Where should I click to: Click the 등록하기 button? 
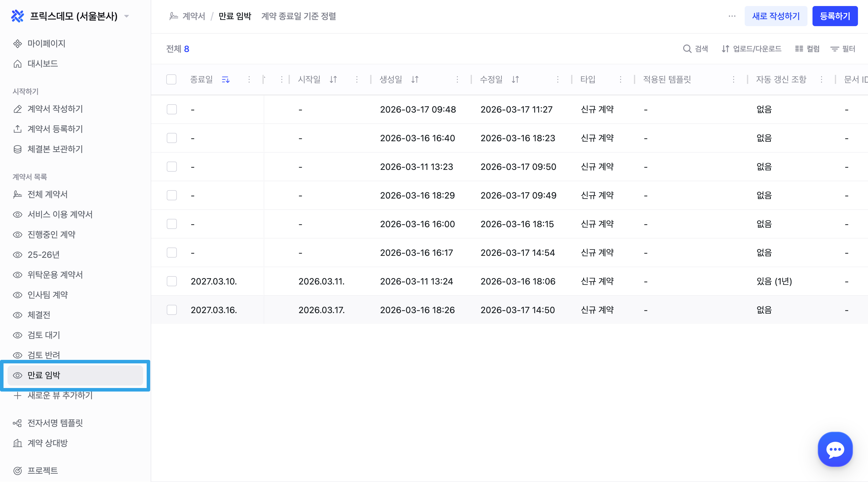coord(835,16)
